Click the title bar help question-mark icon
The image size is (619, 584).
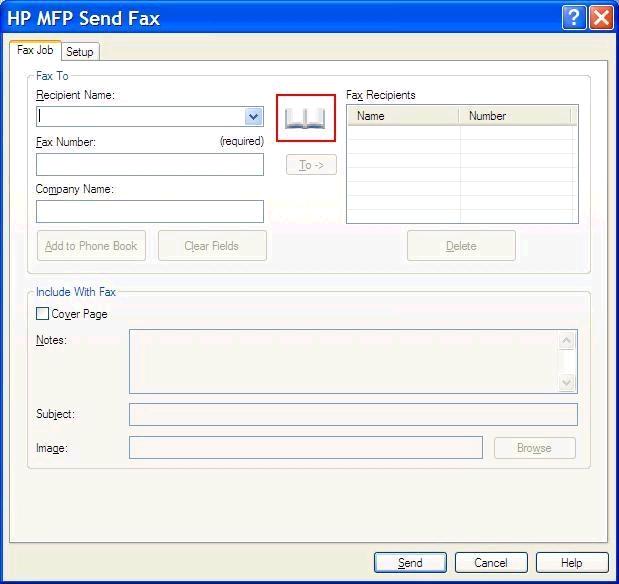coord(574,18)
